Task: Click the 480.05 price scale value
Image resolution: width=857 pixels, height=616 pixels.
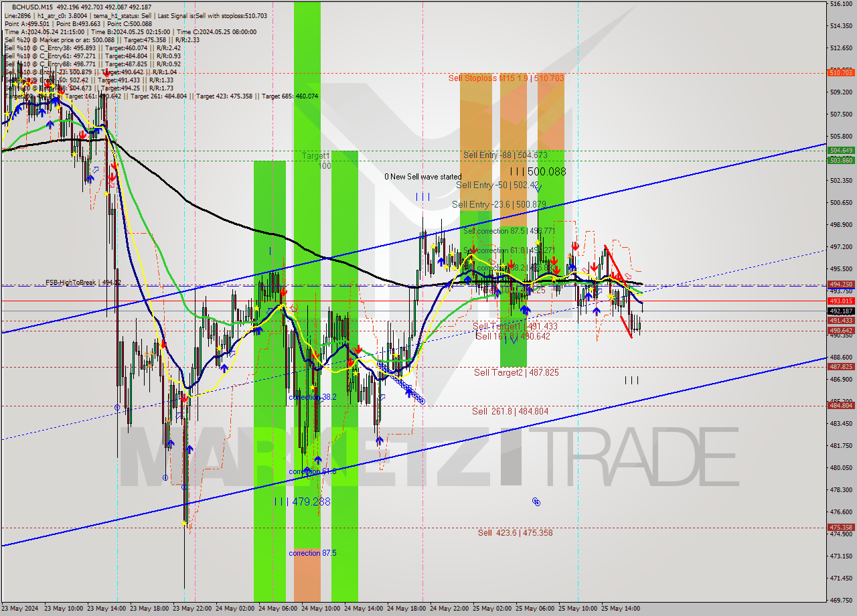Action: point(841,468)
